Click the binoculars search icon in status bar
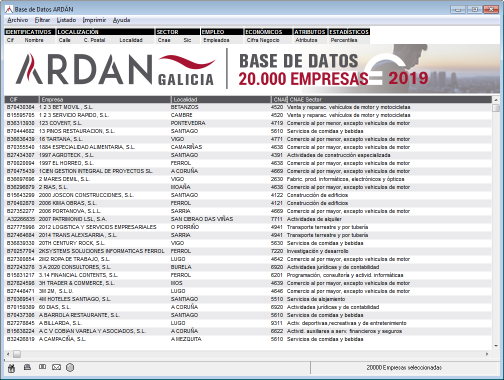The image size is (504, 380). click(x=12, y=368)
